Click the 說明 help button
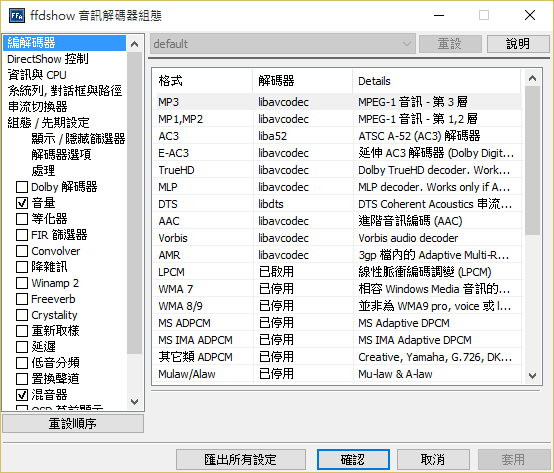Screen dimensions: 554x473 [x=518, y=44]
